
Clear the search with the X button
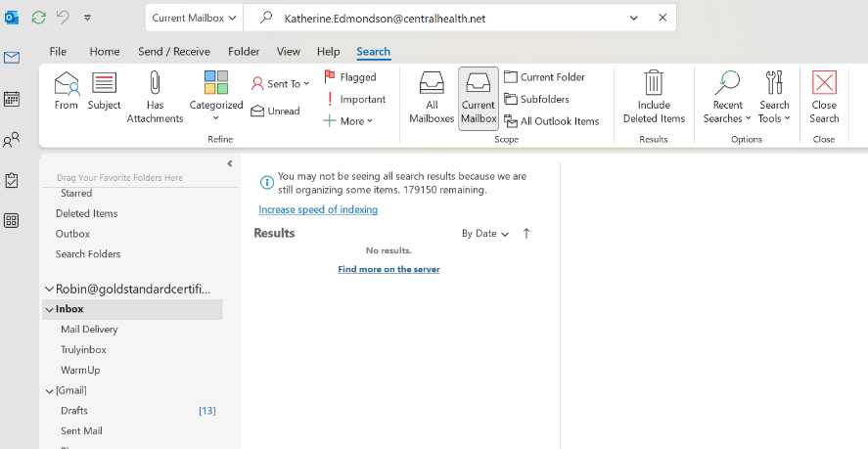coord(662,18)
